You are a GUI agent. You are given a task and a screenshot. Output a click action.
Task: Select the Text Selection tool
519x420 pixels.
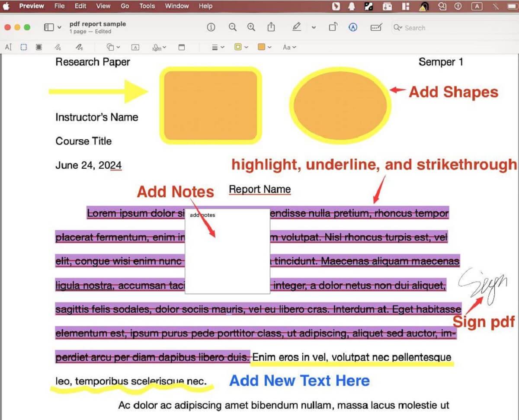click(x=9, y=47)
